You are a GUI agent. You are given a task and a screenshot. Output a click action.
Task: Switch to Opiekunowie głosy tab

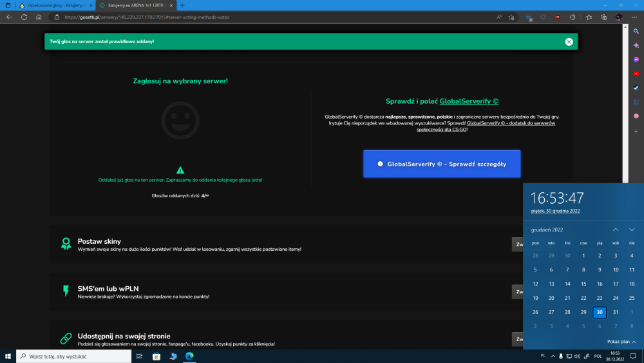pos(56,5)
